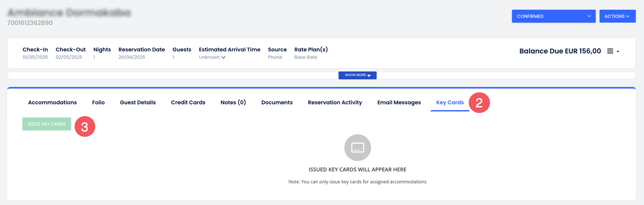Show the Reservation Activity tab
The width and height of the screenshot is (644, 205).
pos(335,102)
